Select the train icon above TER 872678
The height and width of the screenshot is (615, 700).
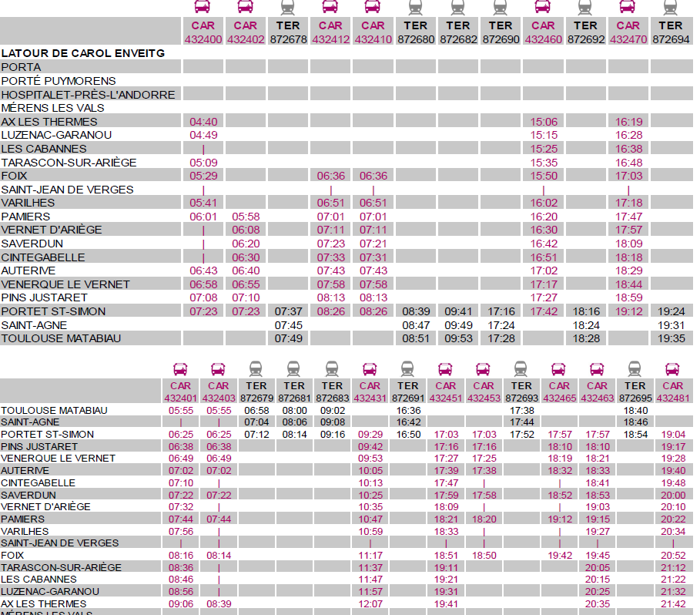289,8
